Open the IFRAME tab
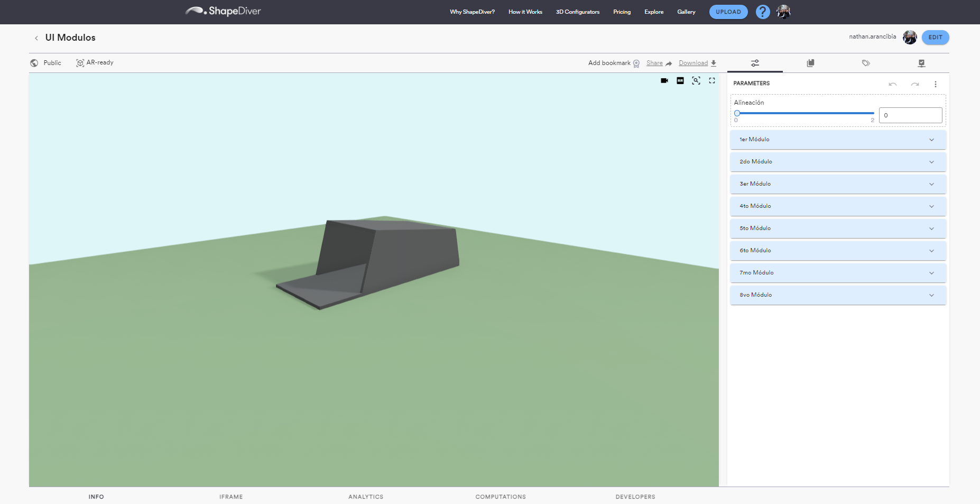The image size is (980, 504). 231,497
